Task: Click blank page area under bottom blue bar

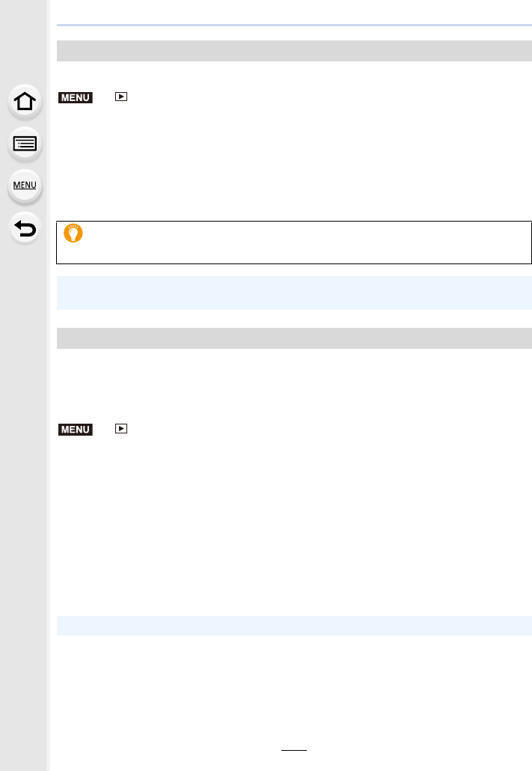Action: (x=294, y=689)
